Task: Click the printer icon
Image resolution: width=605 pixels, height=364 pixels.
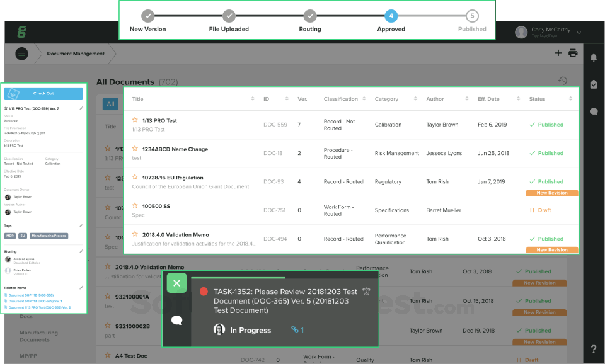Action: pyautogui.click(x=573, y=53)
